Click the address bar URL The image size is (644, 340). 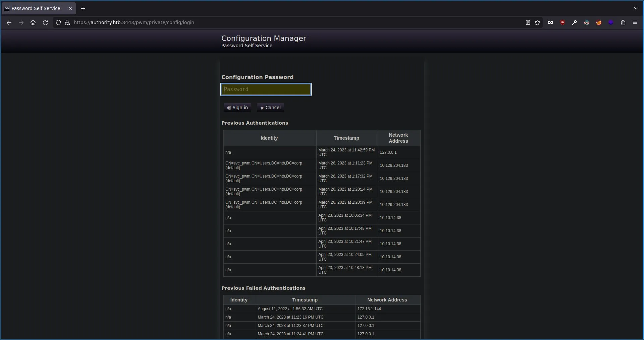pos(134,22)
